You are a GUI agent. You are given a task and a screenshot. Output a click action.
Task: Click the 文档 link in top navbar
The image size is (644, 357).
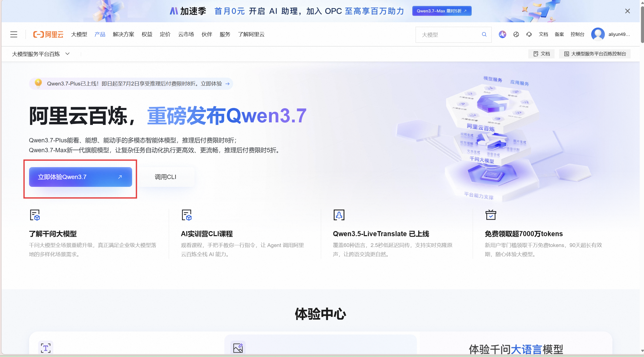543,34
